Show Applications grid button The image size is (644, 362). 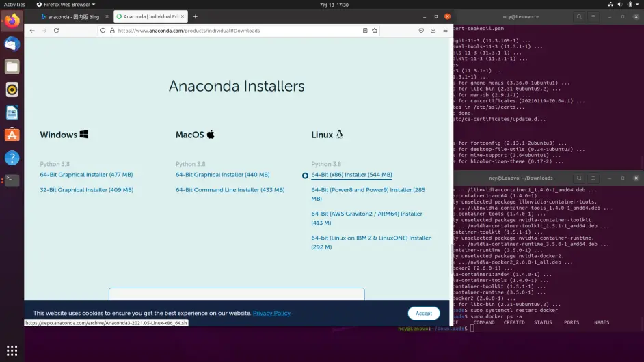12,350
